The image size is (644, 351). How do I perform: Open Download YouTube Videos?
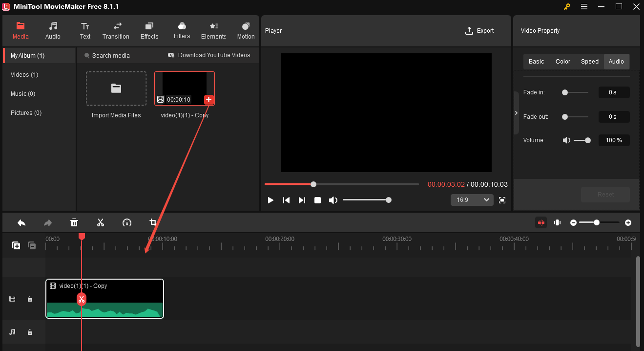click(x=209, y=55)
